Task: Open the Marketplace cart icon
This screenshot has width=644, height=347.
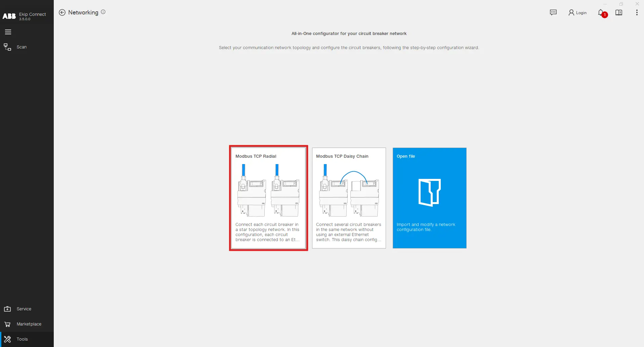Action: [7, 324]
